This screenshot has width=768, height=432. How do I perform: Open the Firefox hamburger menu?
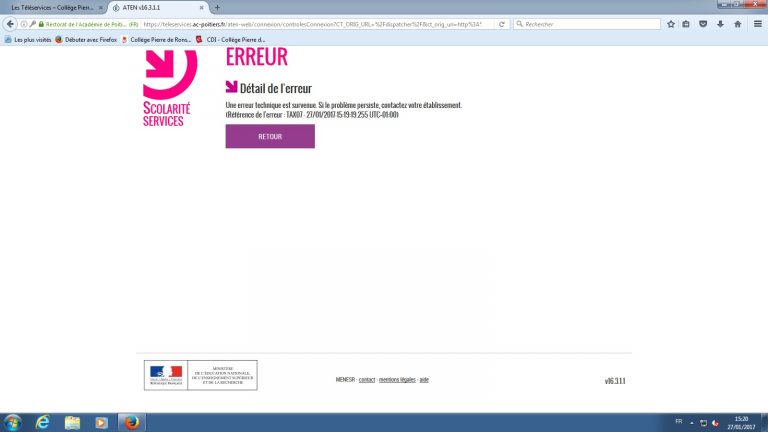coord(758,24)
